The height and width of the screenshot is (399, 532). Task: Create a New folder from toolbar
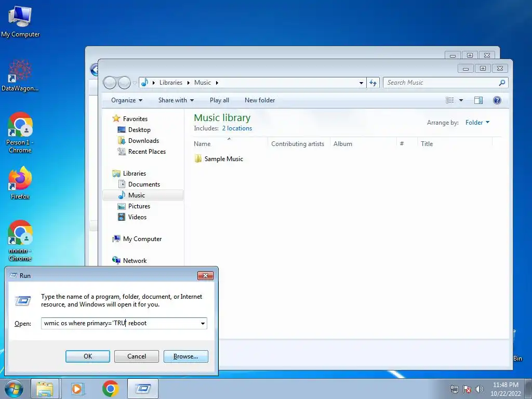(x=260, y=100)
